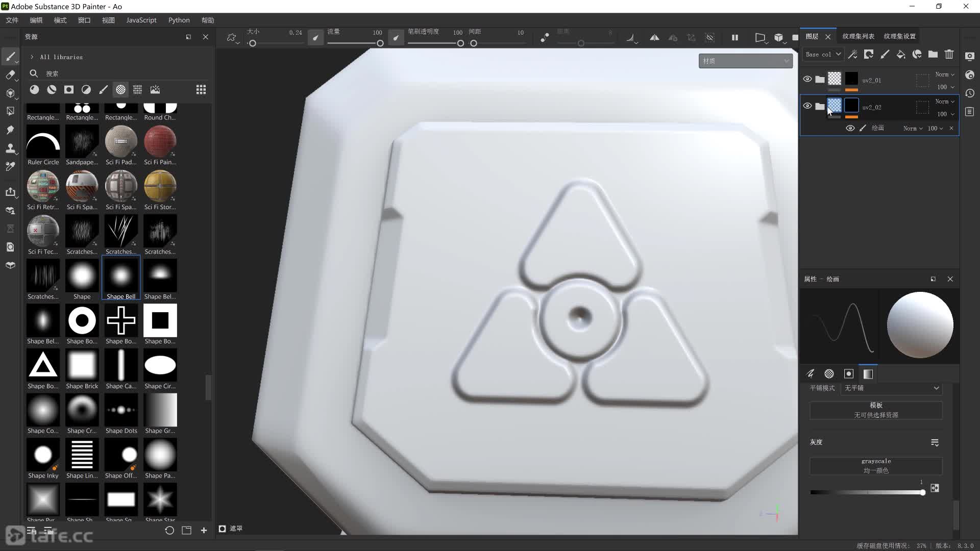
Task: Select the Eraser tool
Action: click(10, 75)
